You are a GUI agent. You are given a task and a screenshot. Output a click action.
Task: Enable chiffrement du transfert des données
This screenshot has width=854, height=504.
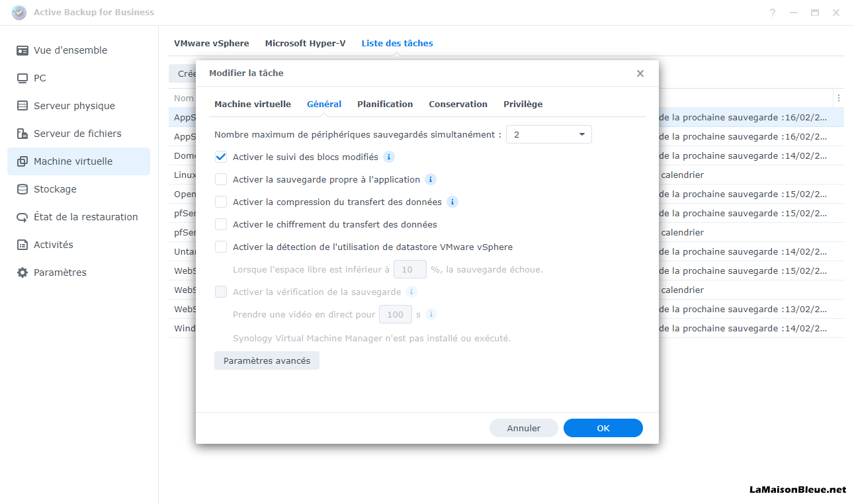(221, 225)
